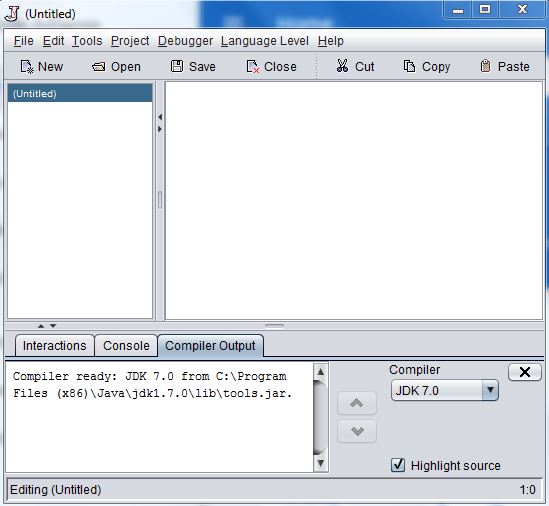Image resolution: width=549 pixels, height=506 pixels.
Task: Click the compiler output scrollbar thumb
Action: pos(320,418)
